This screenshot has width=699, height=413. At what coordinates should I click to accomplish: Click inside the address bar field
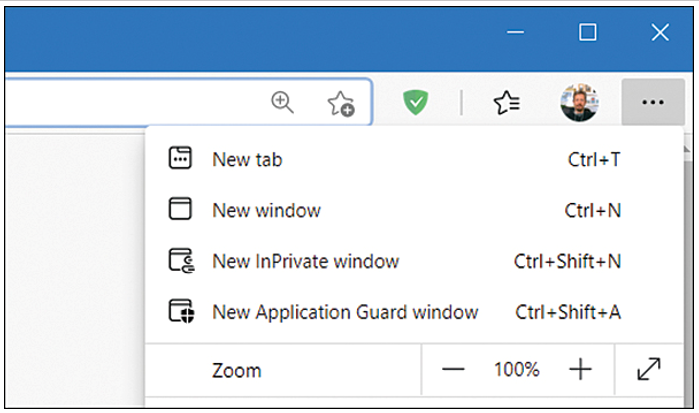134,102
